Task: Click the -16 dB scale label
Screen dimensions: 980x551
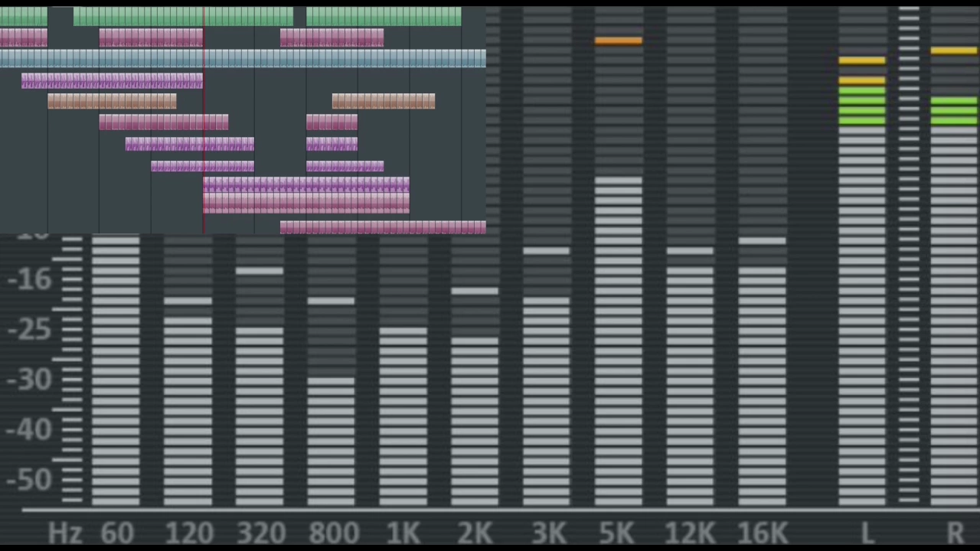Action: [x=30, y=279]
